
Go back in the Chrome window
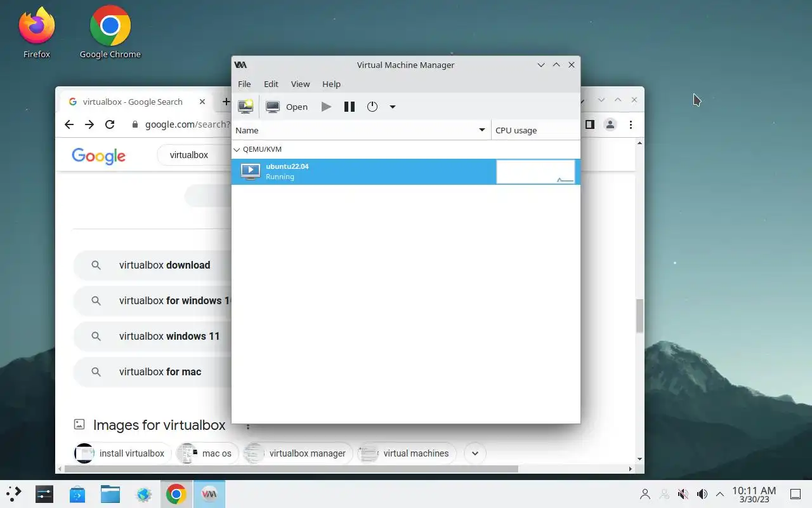coord(69,124)
